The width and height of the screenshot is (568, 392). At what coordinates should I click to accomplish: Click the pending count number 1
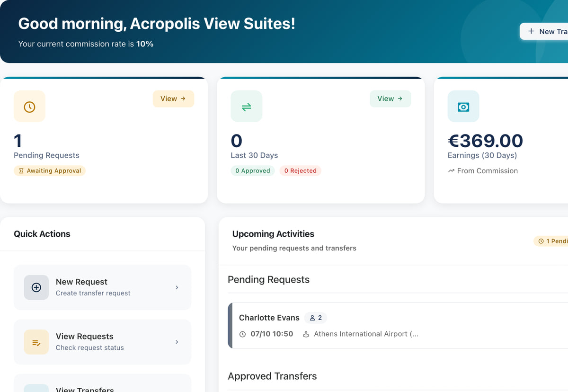coord(18,141)
